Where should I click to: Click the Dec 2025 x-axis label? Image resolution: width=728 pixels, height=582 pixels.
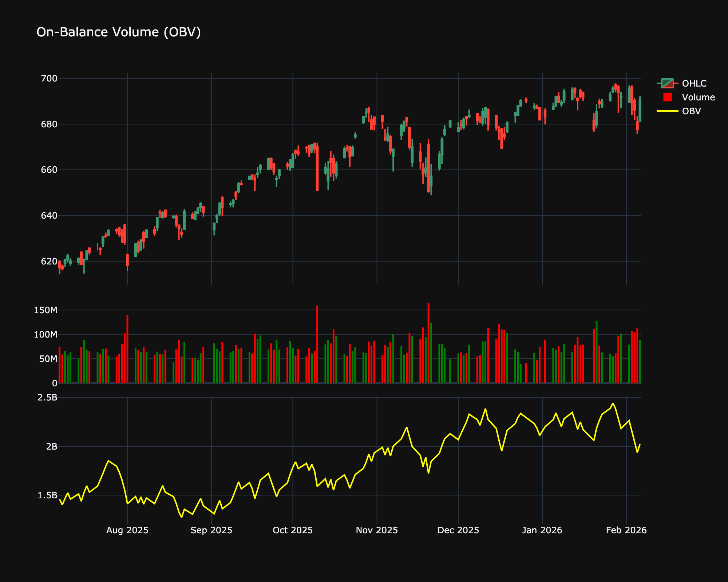coord(458,530)
